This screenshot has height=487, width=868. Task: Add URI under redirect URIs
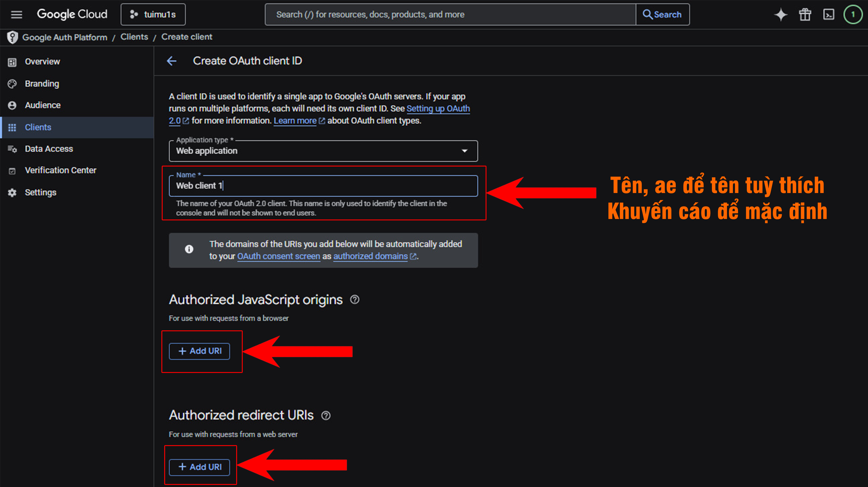pyautogui.click(x=199, y=467)
